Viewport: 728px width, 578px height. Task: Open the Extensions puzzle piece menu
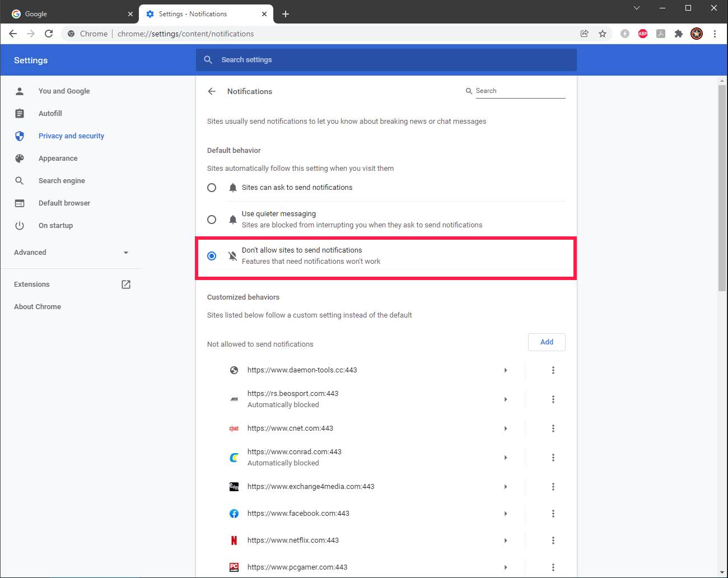(679, 34)
